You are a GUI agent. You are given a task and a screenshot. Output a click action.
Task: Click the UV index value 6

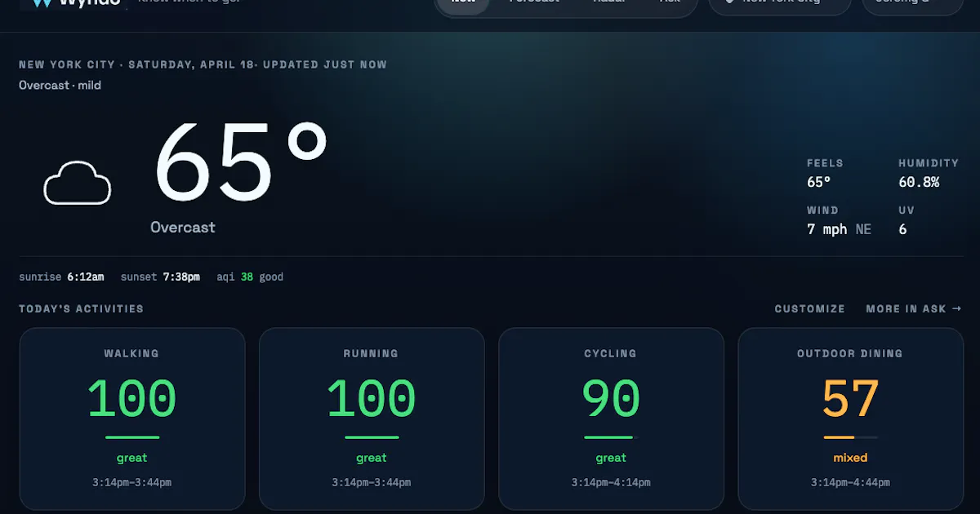pyautogui.click(x=903, y=230)
